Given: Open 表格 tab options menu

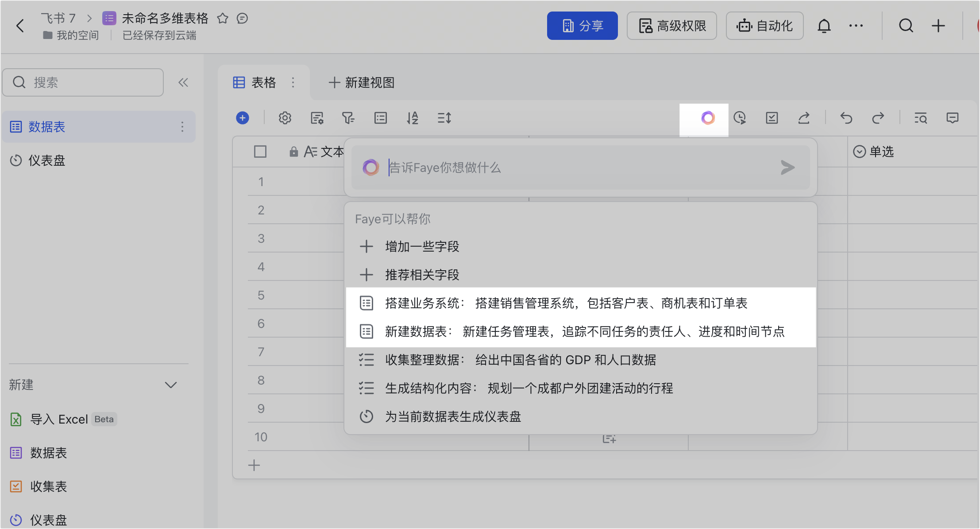Looking at the screenshot, I should click(293, 82).
